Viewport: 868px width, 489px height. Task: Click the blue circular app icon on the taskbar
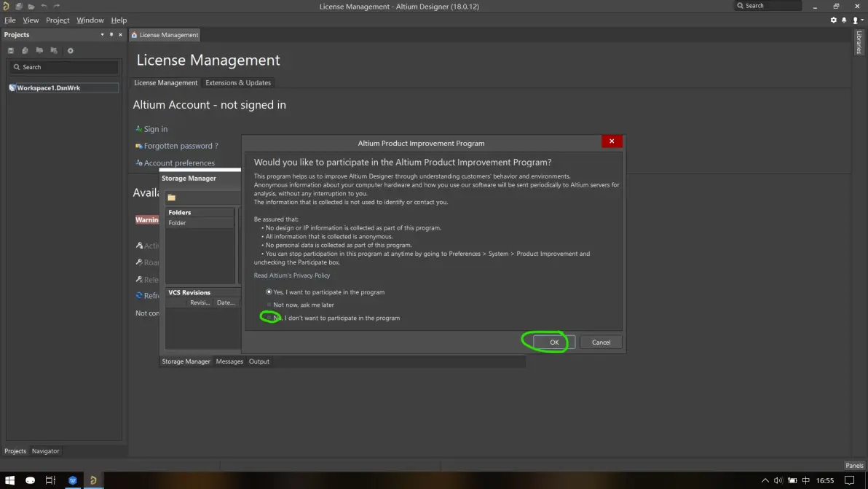tap(73, 480)
